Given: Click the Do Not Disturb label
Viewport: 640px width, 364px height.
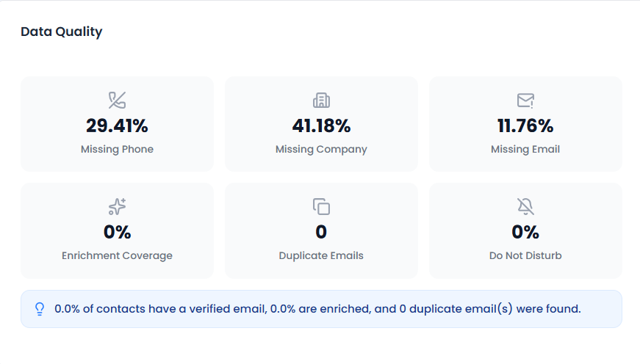Looking at the screenshot, I should click(525, 255).
